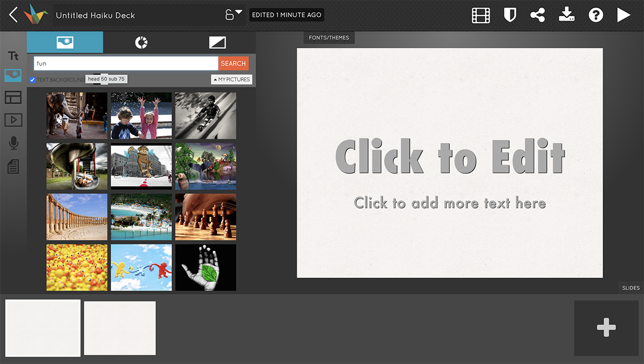Viewport: 644px width, 364px height.
Task: Choose the elephant with children photo
Action: 77,115
